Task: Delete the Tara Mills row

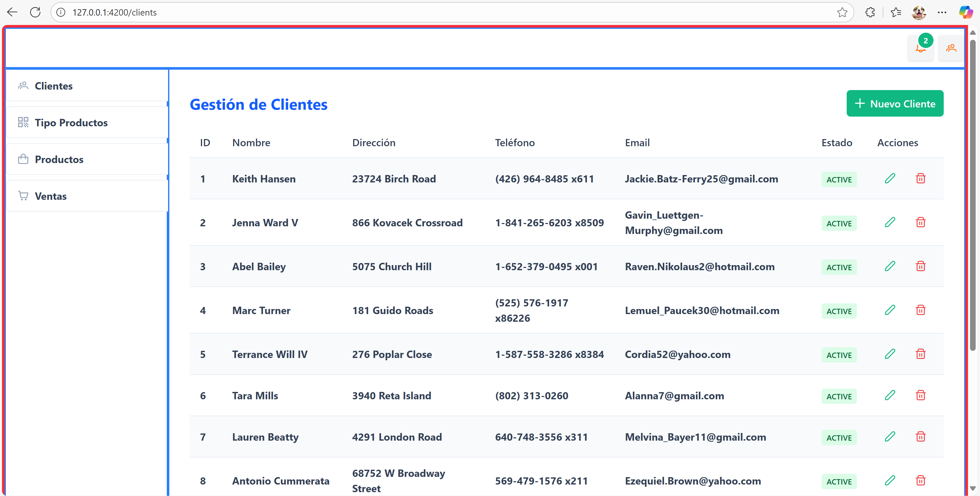Action: point(920,395)
